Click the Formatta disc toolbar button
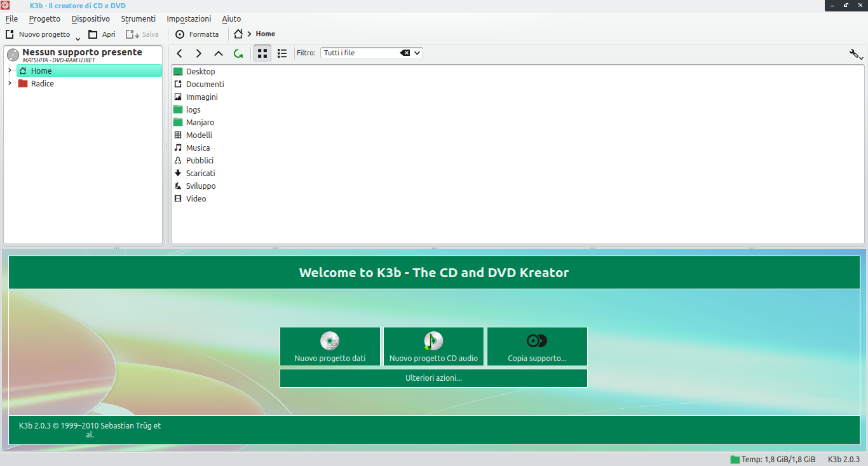This screenshot has width=868, height=466. pos(197,34)
